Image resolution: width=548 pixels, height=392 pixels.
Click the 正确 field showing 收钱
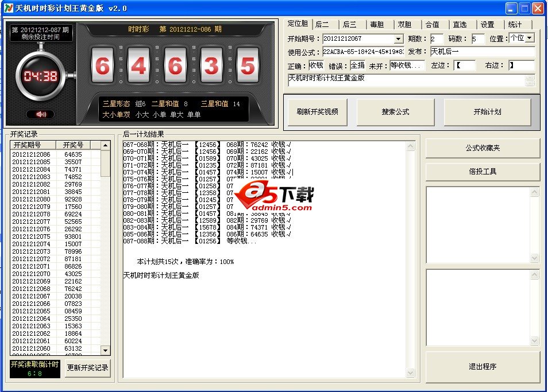pos(317,65)
